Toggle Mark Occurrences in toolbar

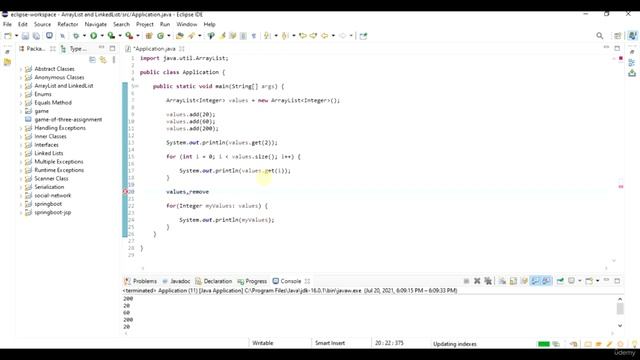click(222, 36)
